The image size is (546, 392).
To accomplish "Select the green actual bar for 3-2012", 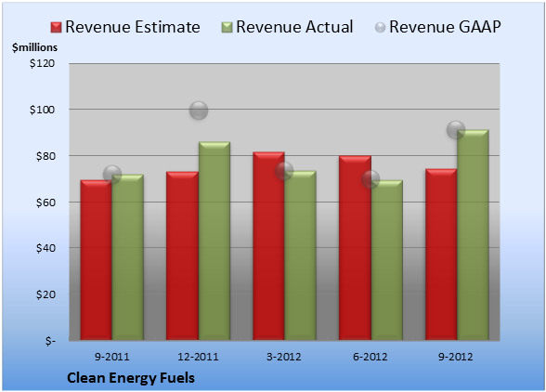I will click(300, 255).
